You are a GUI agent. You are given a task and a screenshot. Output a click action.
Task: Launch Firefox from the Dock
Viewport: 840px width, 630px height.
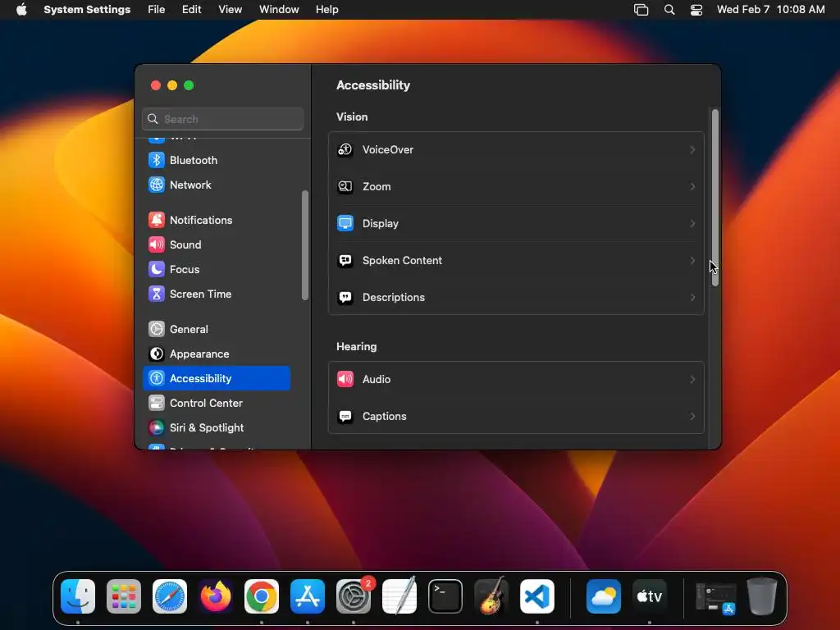click(216, 596)
